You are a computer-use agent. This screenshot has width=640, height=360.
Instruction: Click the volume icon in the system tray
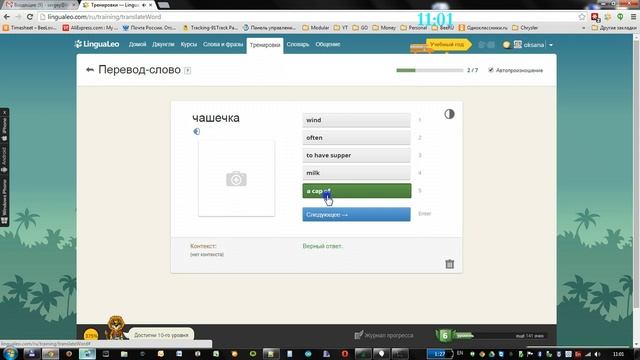coord(598,354)
